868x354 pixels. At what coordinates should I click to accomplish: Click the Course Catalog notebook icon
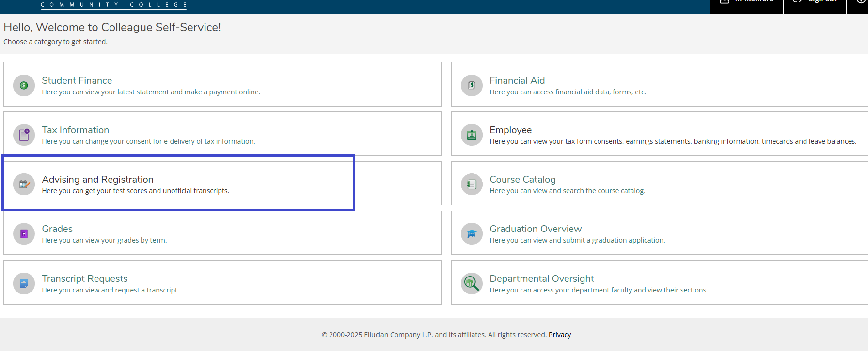tap(472, 184)
